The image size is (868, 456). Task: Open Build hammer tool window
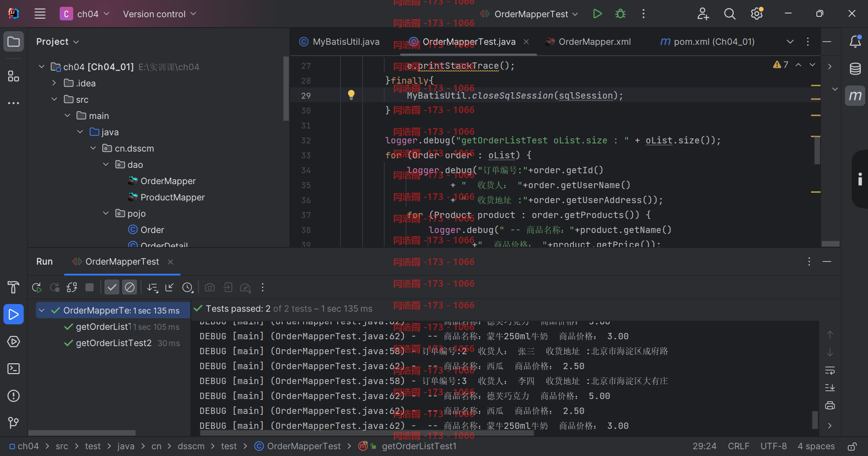[x=14, y=287]
